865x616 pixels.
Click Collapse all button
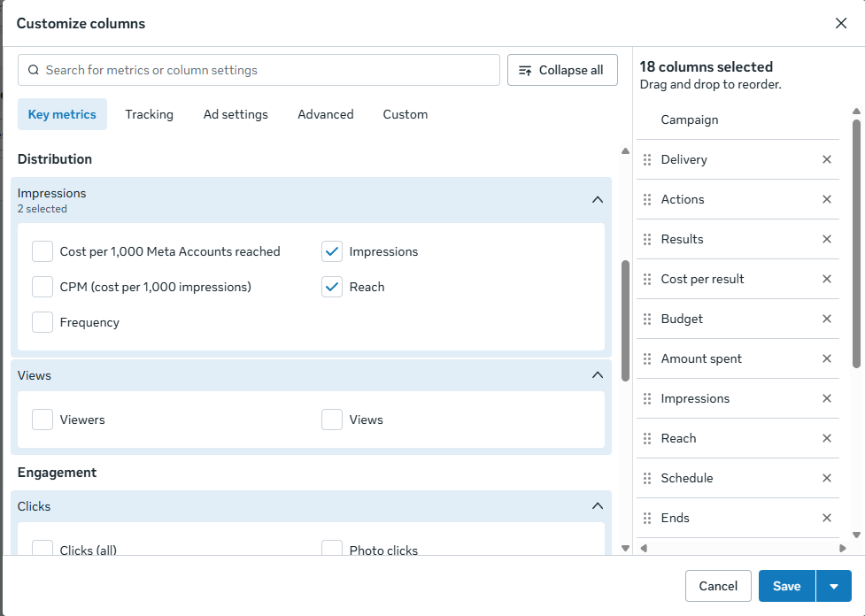click(x=562, y=70)
